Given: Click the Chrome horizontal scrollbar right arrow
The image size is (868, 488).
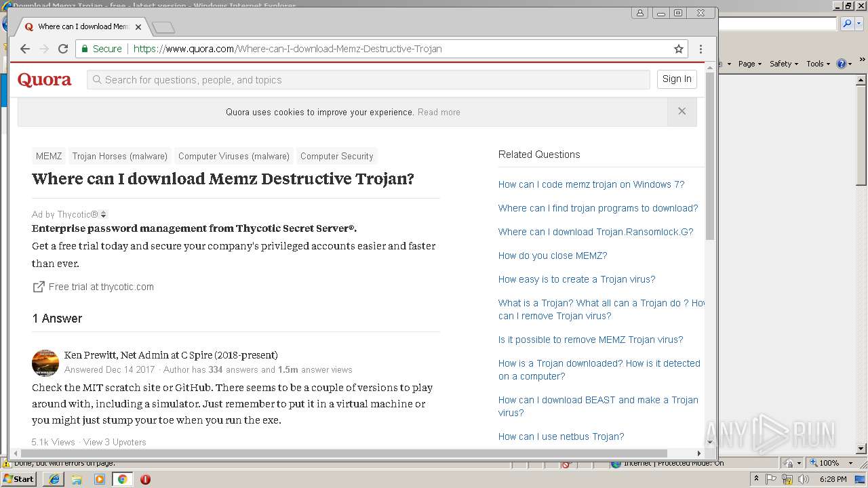Looking at the screenshot, I should pyautogui.click(x=698, y=453).
